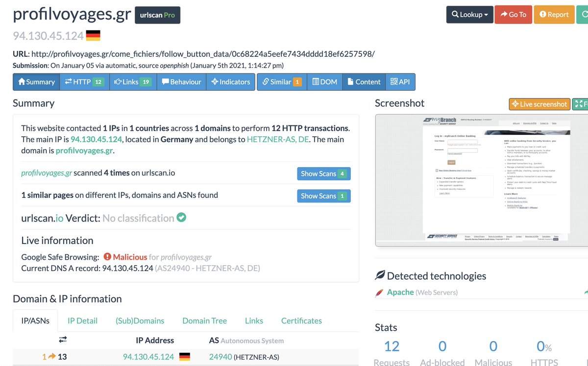Click the German flag in the IP table row
The width and height of the screenshot is (588, 366).
tap(184, 357)
